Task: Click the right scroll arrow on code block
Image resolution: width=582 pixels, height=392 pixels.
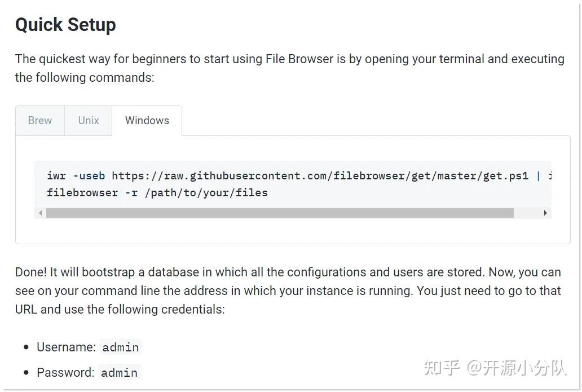Action: point(545,213)
